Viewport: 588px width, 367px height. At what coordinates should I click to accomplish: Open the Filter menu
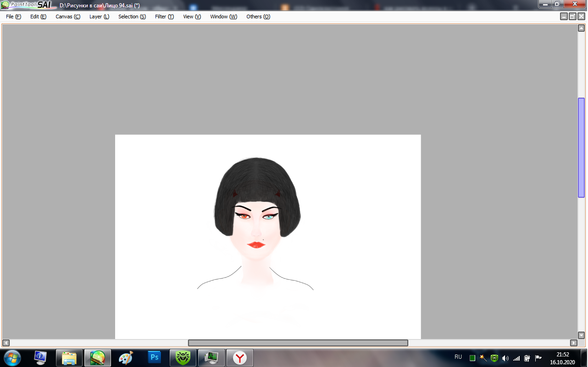[x=164, y=17]
